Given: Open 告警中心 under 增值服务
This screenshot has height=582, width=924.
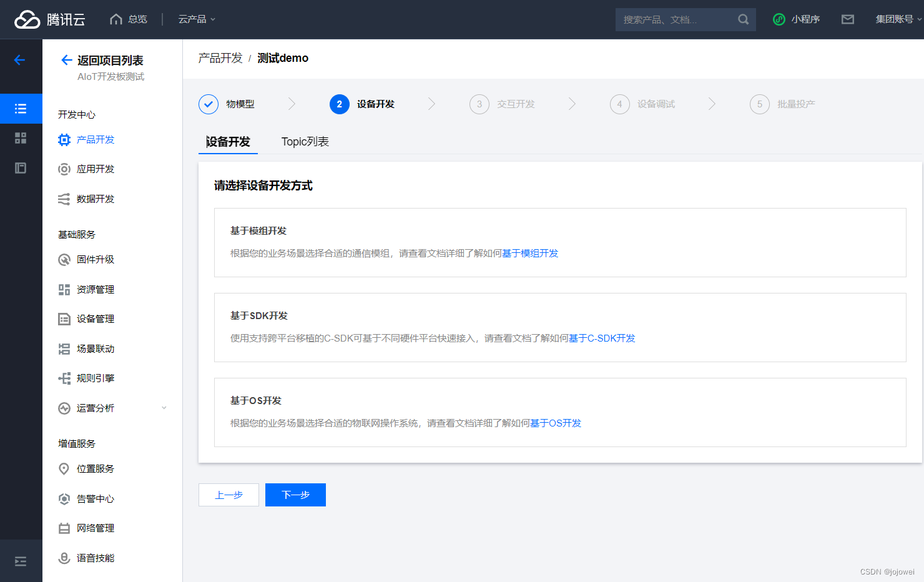Looking at the screenshot, I should (x=96, y=498).
